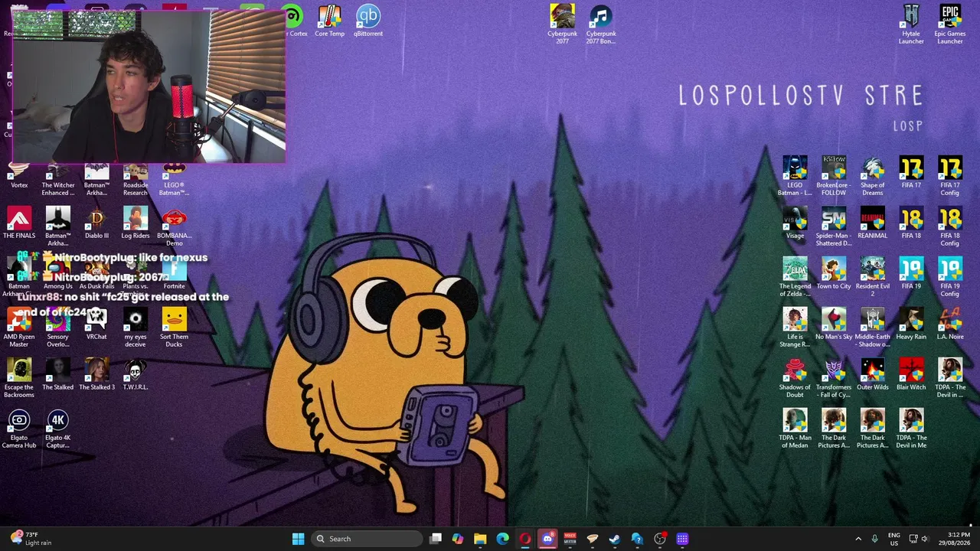Select the FIFA 18 Config shortcut

coord(950,227)
